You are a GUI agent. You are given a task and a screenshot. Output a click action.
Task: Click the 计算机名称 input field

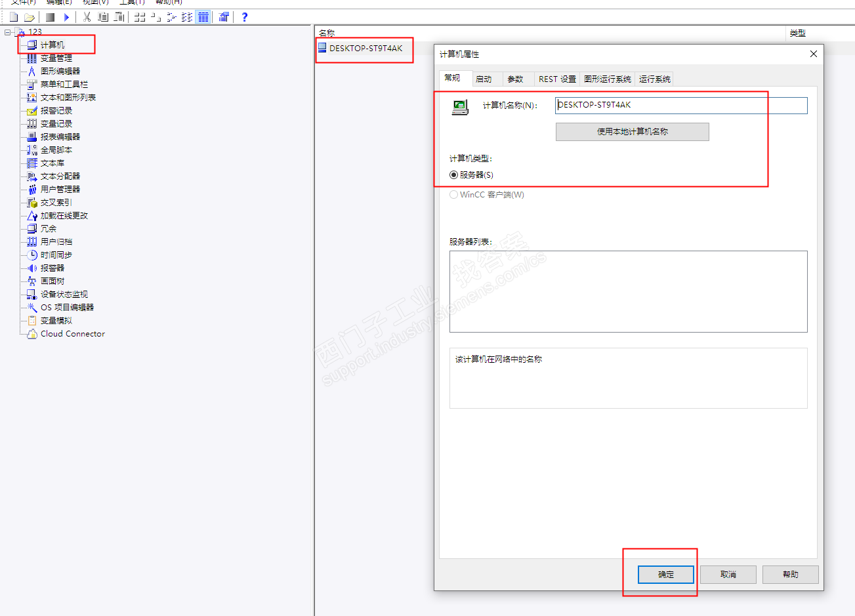coord(681,105)
